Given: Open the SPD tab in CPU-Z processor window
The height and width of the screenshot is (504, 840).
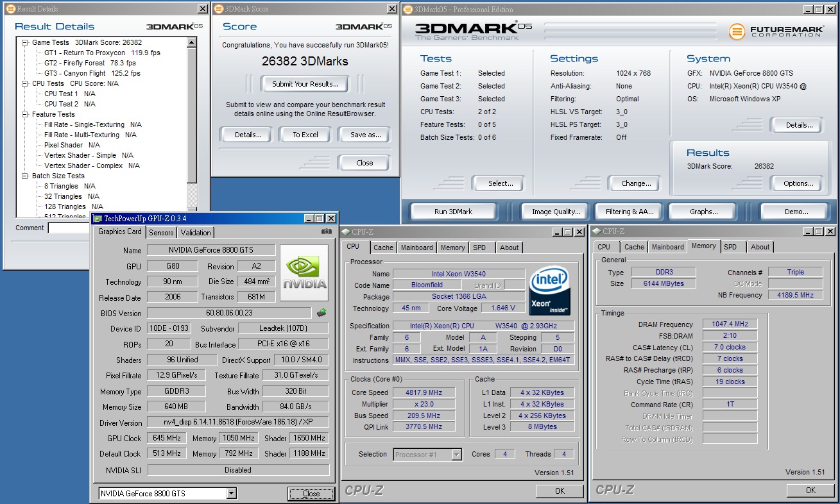Looking at the screenshot, I should click(479, 248).
